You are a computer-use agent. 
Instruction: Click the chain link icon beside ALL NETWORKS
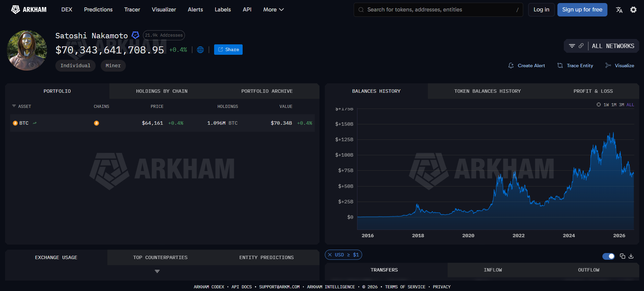click(581, 46)
